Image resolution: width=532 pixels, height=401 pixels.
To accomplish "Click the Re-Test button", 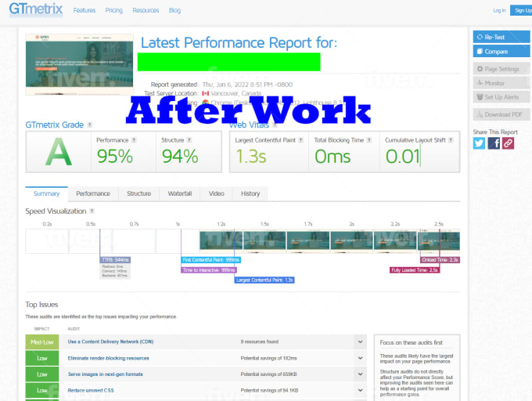I will (501, 37).
